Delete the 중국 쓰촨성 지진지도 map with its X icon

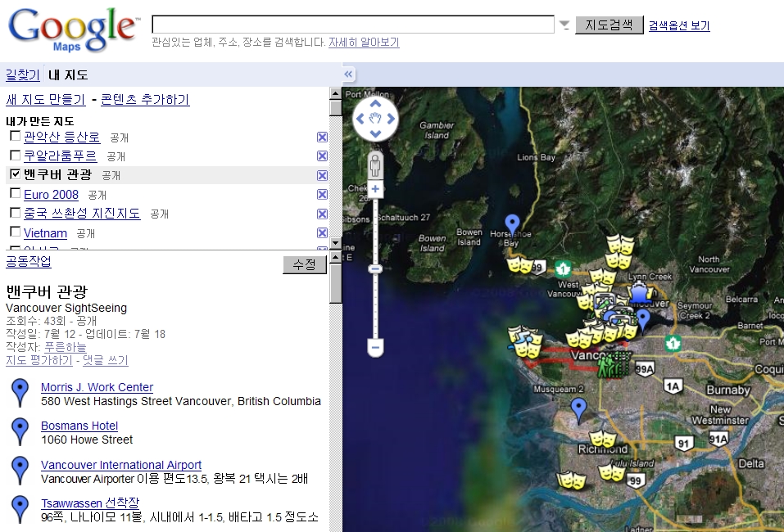tap(323, 214)
